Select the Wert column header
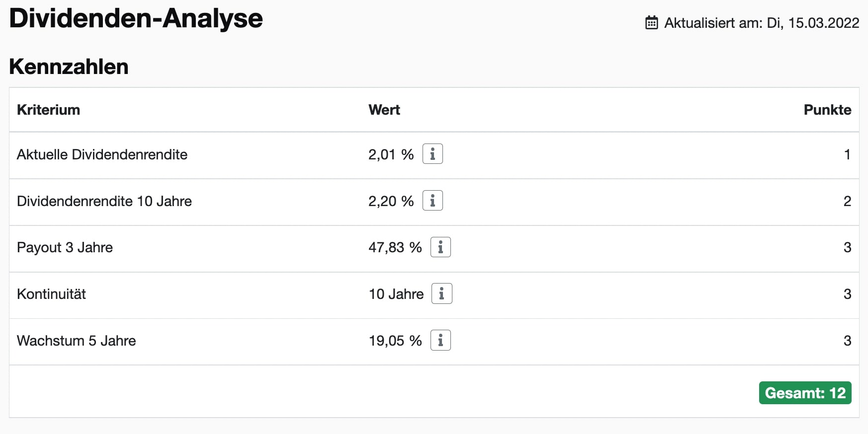868x434 pixels. coord(384,110)
